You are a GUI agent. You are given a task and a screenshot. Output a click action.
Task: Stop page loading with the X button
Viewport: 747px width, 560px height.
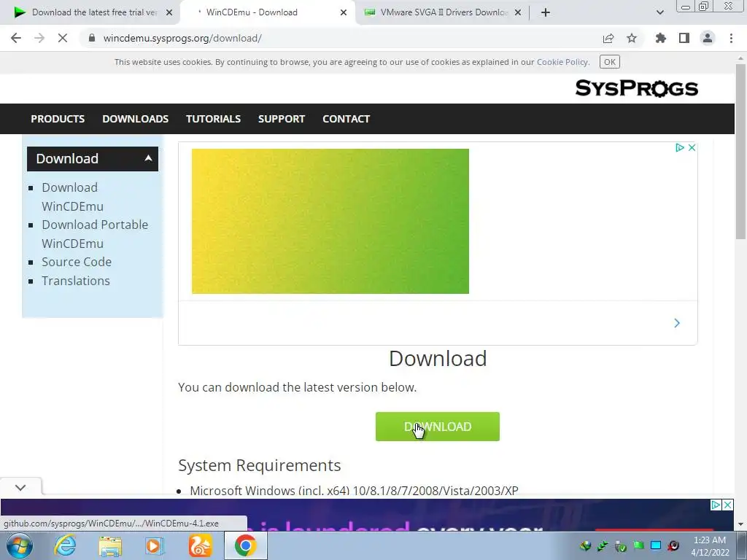pos(63,38)
